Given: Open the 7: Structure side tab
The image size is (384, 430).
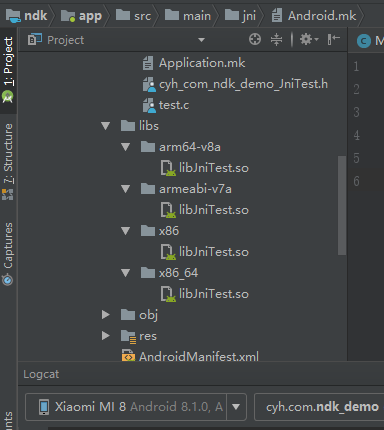Looking at the screenshot, I should coord(8,162).
